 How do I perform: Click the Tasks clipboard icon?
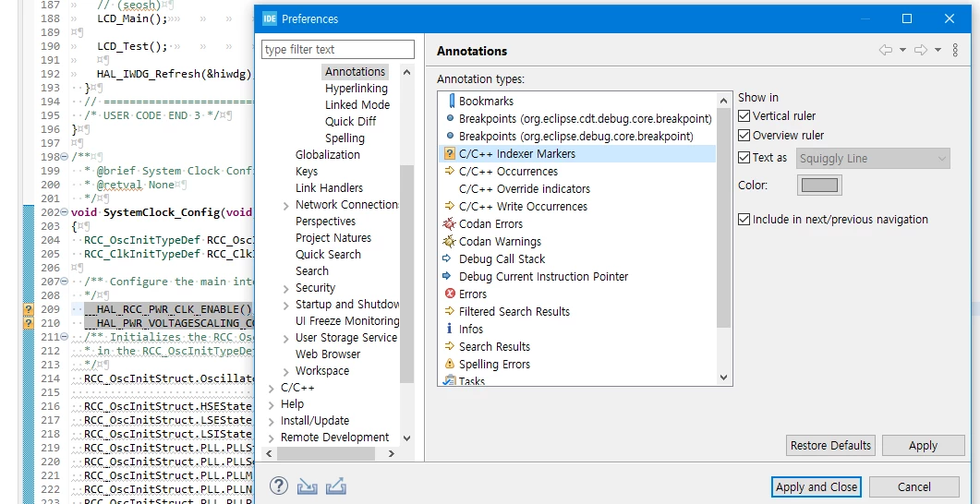point(450,380)
